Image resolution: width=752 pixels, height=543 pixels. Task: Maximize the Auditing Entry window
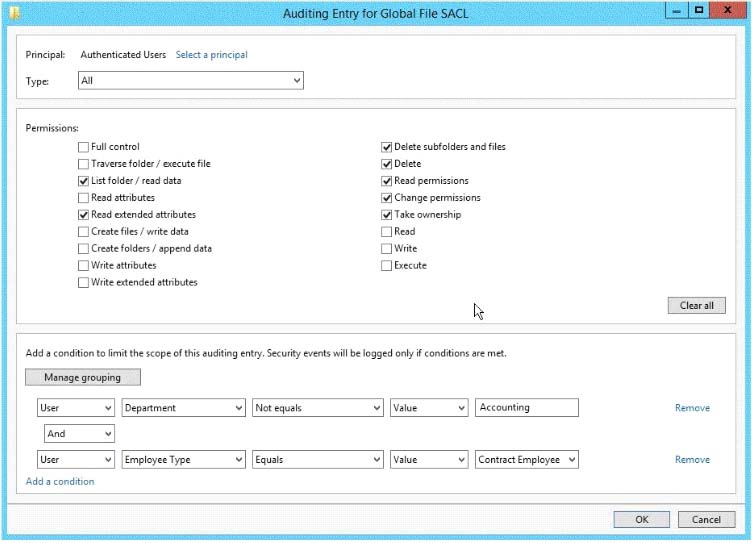(699, 10)
